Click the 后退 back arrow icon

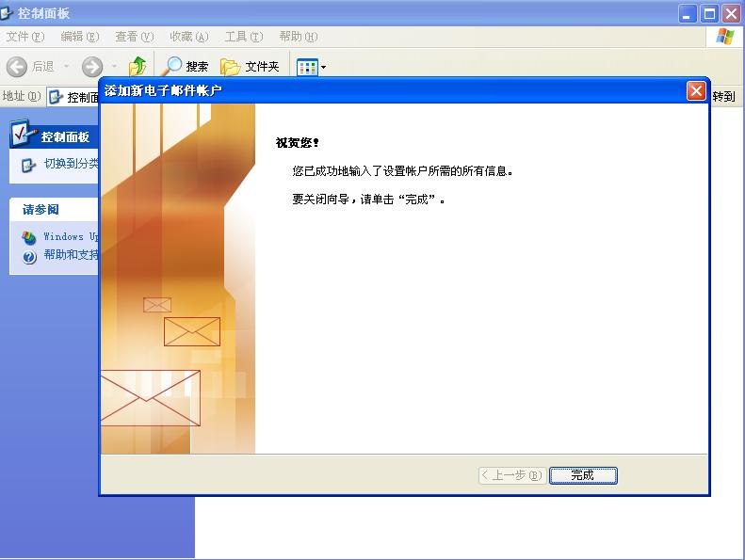(17, 66)
